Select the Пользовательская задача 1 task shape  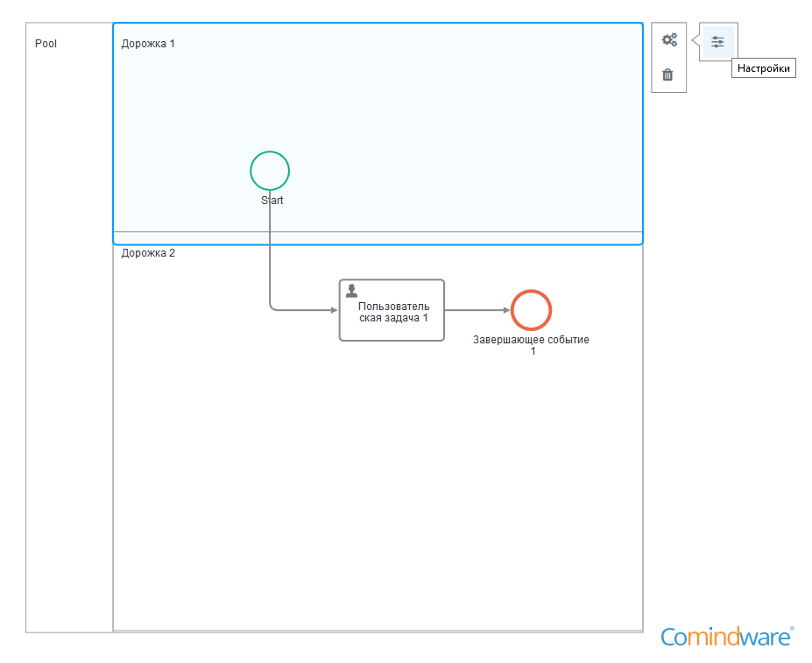pyautogui.click(x=392, y=310)
